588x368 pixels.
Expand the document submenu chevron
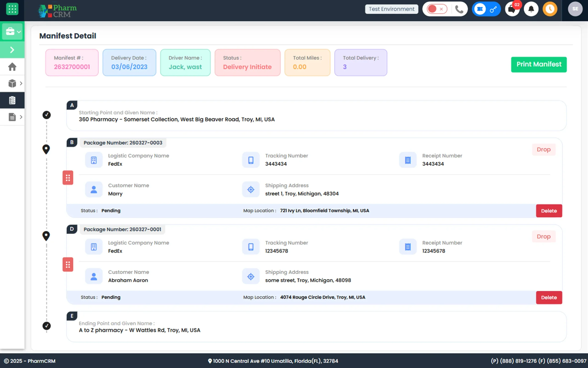(21, 117)
